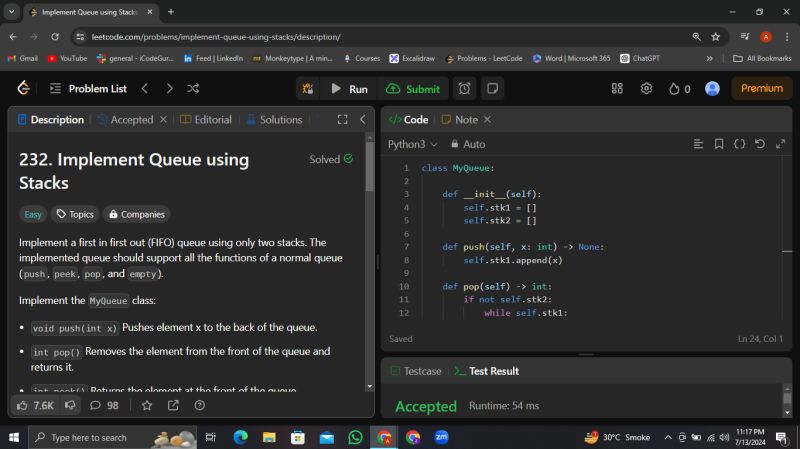Open WhatsApp from the taskbar
800x449 pixels.
[355, 437]
